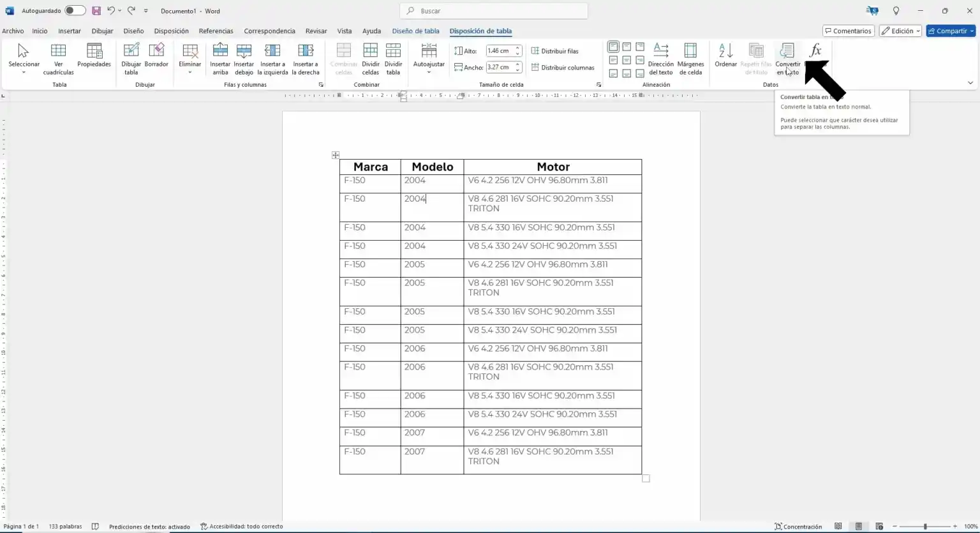The image size is (980, 533).
Task: Click the lightbulb ideas icon
Action: coord(896,11)
